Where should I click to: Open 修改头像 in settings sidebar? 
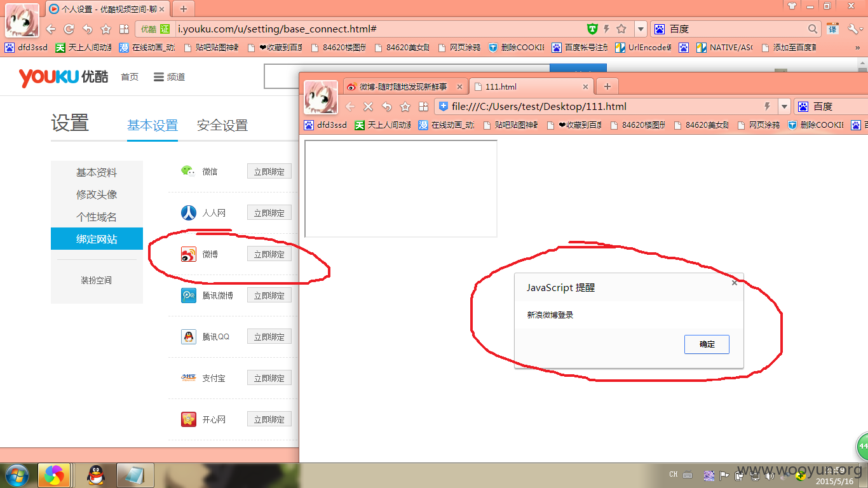tap(97, 194)
